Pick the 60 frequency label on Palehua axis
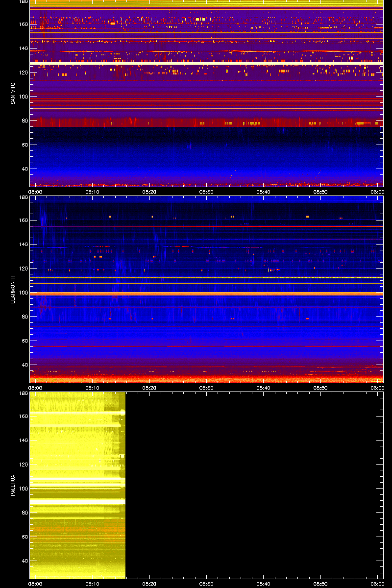 [24, 537]
